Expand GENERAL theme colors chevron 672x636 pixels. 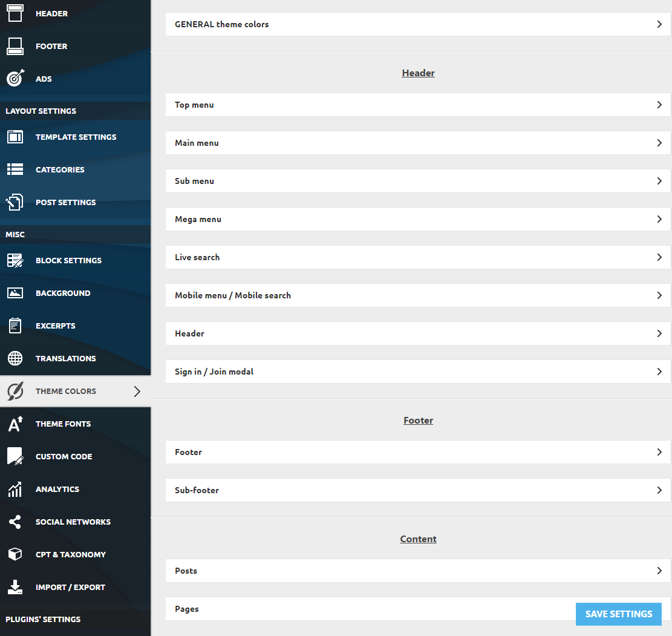[659, 24]
